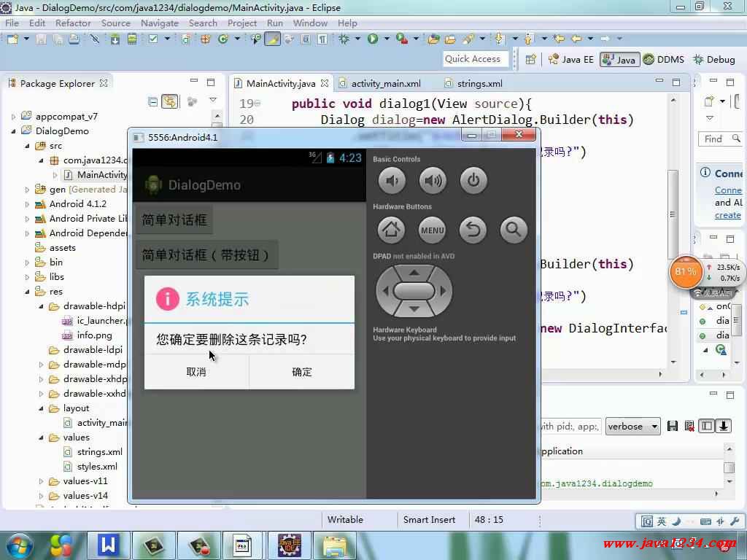Switch to the Java perspective button
This screenshot has width=747, height=560.
point(619,60)
